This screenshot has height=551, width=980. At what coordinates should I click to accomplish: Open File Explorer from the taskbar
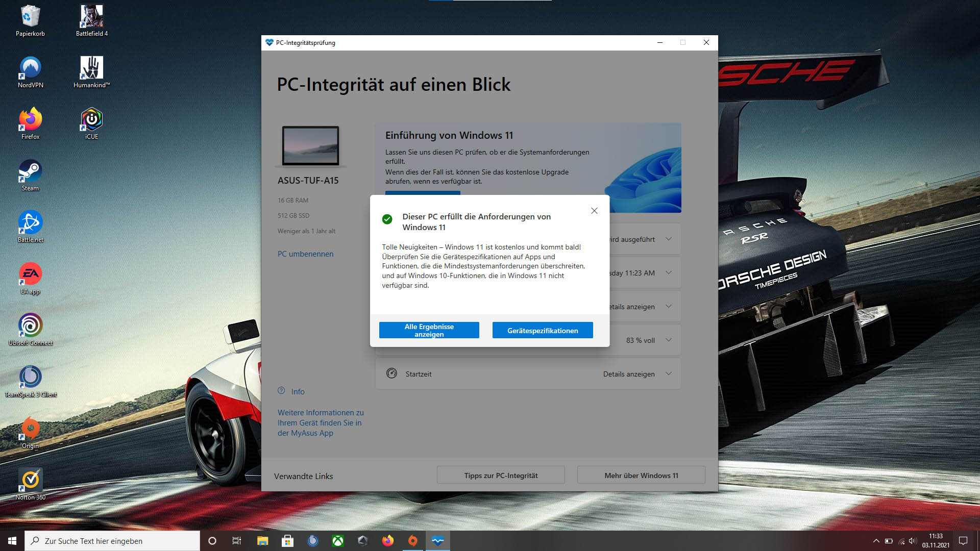[262, 541]
